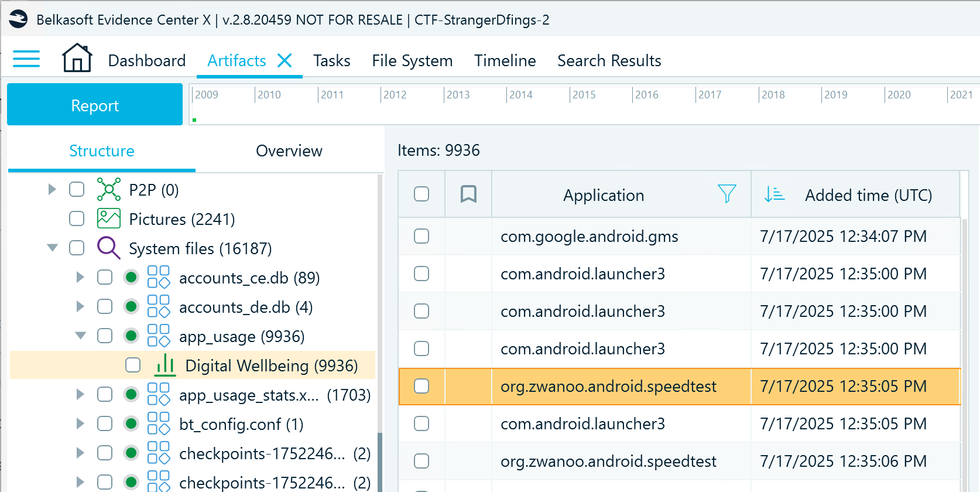The height and width of the screenshot is (492, 980).
Task: Check the Pictures (2241) checkbox
Action: pos(77,218)
